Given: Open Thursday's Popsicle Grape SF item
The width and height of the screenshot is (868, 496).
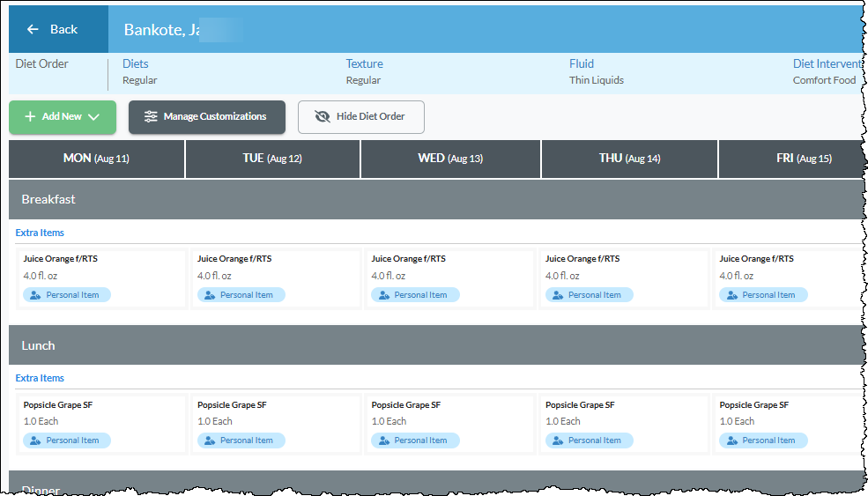Looking at the screenshot, I should point(580,404).
